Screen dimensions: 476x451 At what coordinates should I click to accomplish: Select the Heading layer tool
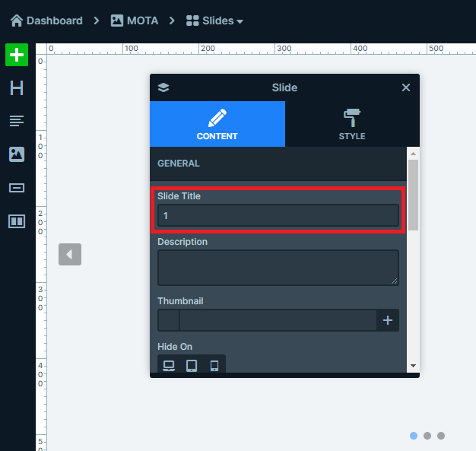click(17, 88)
